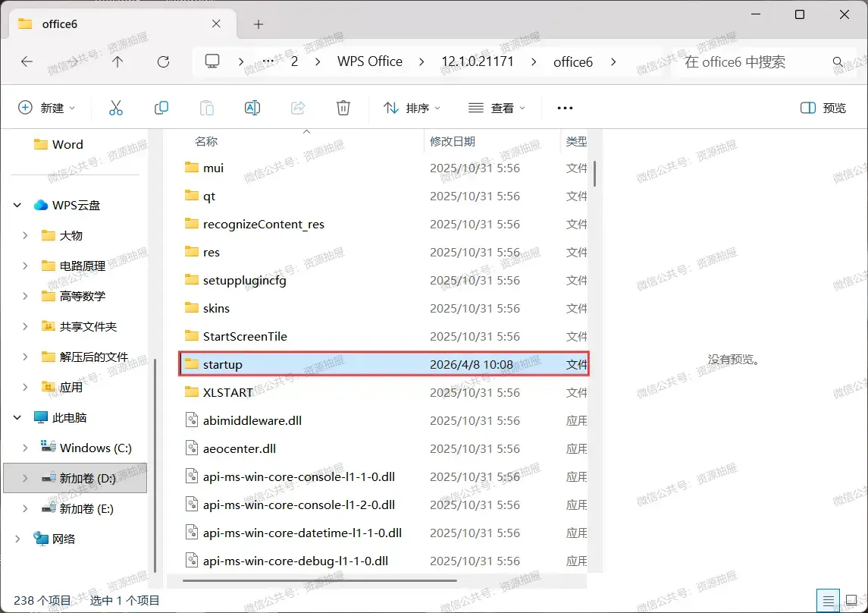Screen dimensions: 868x613
Task: Refresh the current folder
Action: click(163, 61)
